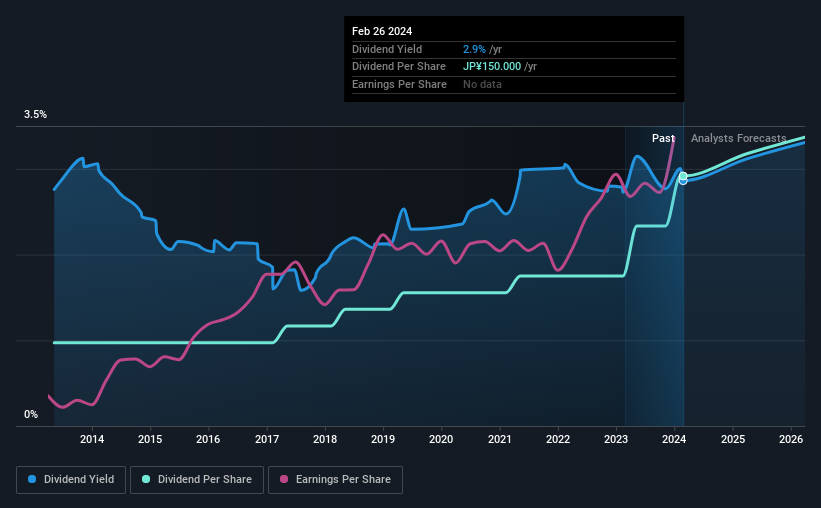
Task: Click the 2016 x-axis label
Action: (208, 439)
